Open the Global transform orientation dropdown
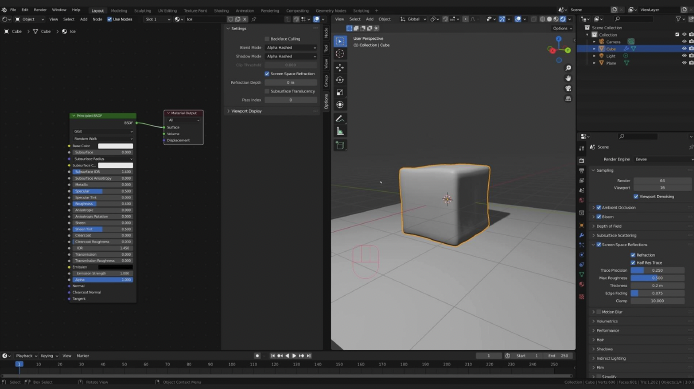694x389 pixels. [x=413, y=19]
